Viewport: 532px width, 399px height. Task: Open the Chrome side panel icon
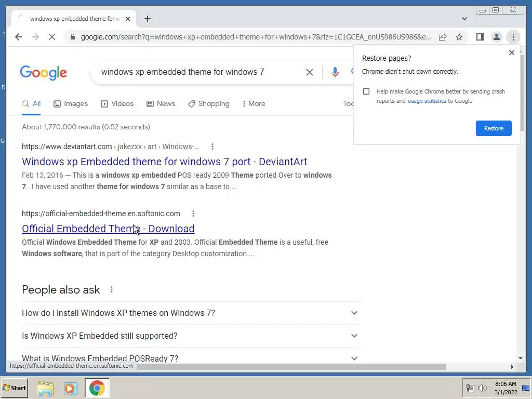tap(480, 37)
